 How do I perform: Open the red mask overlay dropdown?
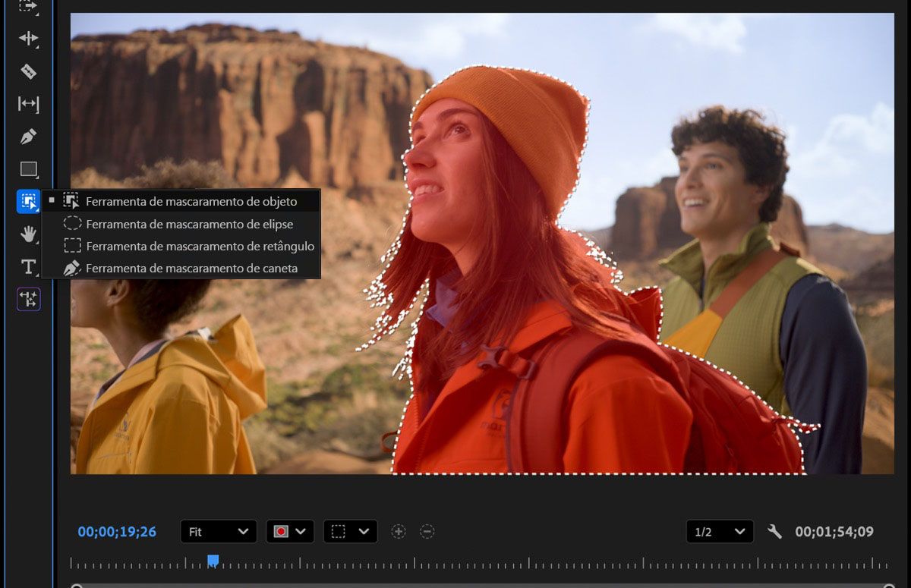click(290, 532)
